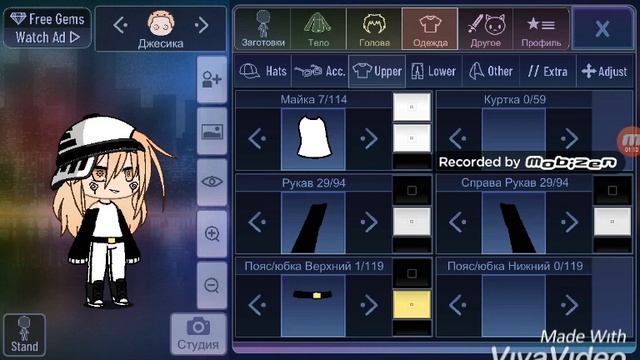
Task: Pick first white color swatch for Майка
Action: (x=412, y=107)
